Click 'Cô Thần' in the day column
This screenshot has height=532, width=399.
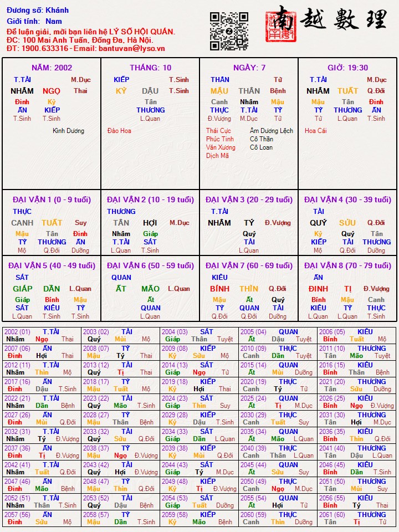(262, 139)
